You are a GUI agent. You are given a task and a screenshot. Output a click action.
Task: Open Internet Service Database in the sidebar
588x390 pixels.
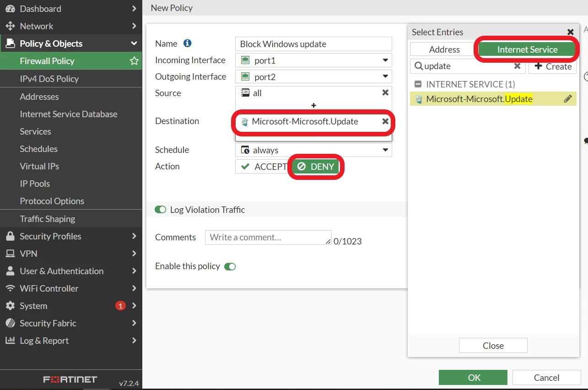(69, 114)
